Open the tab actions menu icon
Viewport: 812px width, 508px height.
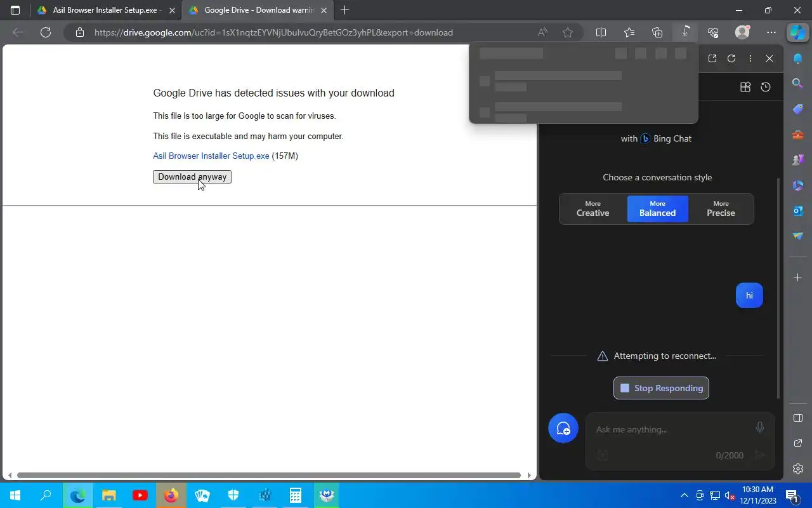click(x=15, y=10)
